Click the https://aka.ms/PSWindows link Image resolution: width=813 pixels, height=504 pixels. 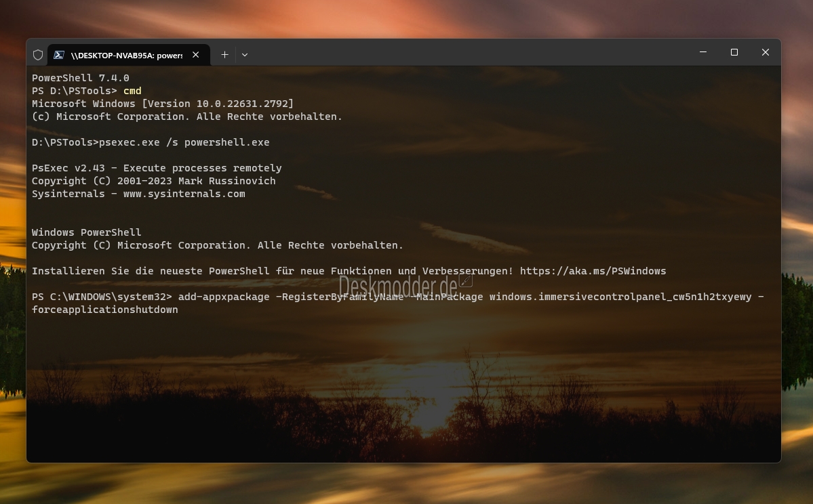click(x=593, y=271)
